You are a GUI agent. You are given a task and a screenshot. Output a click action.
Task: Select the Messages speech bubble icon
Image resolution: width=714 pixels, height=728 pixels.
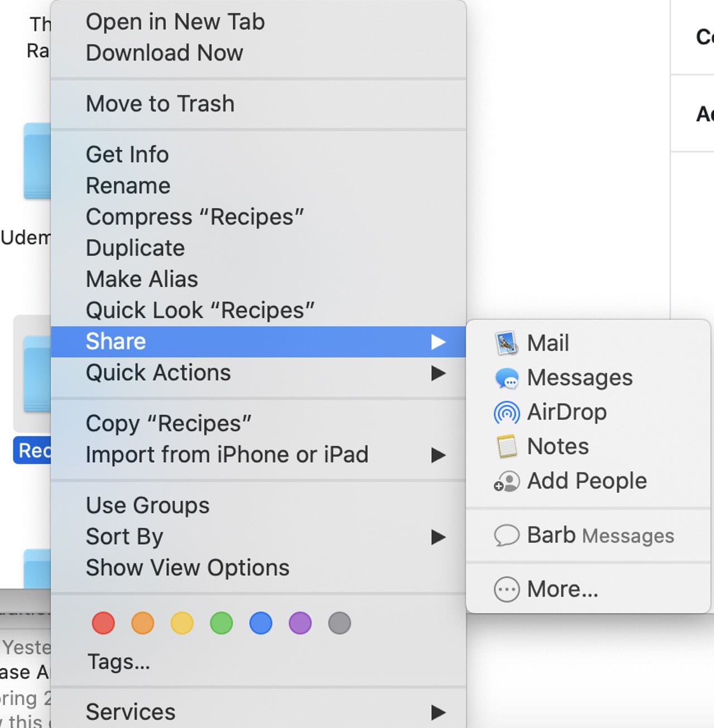(506, 378)
